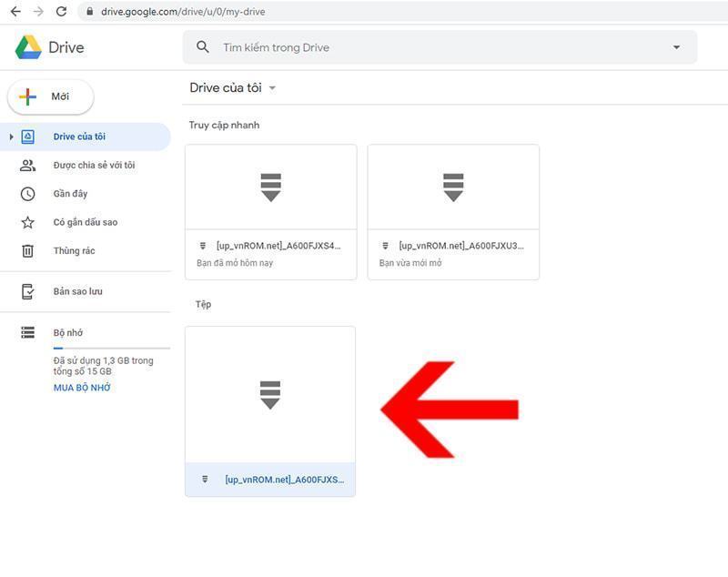728x577 pixels.
Task: Click selected file name '[up_vnROM.net]_A600FJXS...'
Action: [285, 480]
